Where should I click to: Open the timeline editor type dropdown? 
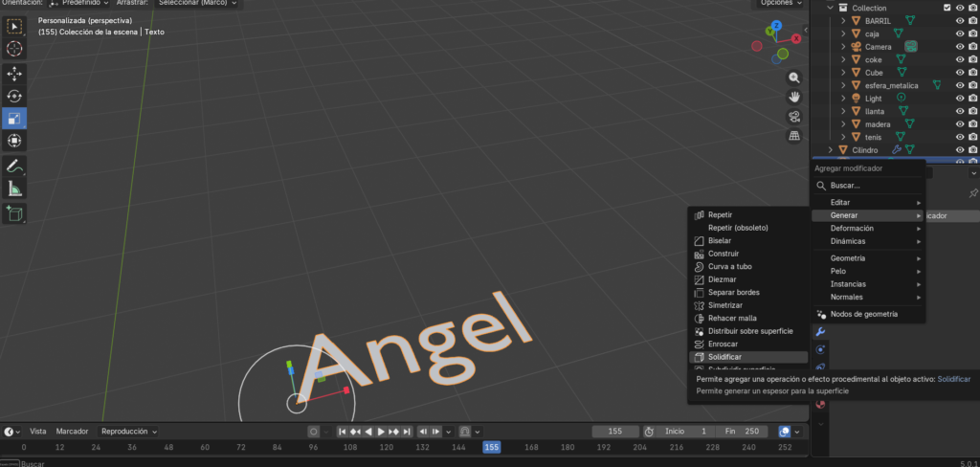point(11,432)
